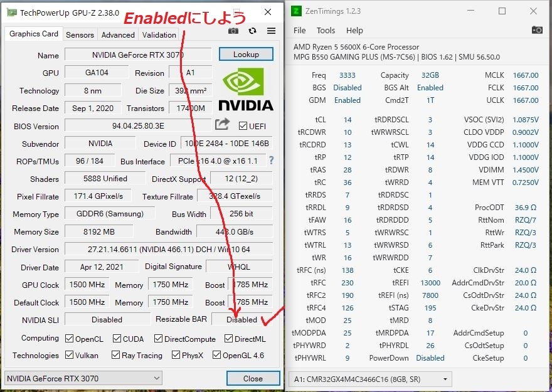
Task: Open the GPU selection dropdown in GPU-Z
Action: tap(83, 378)
